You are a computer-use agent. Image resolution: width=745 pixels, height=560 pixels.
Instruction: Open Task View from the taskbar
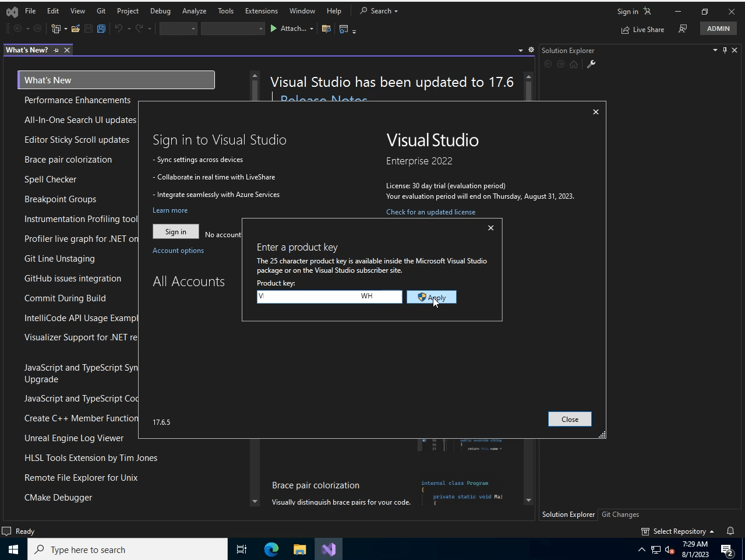click(x=242, y=549)
